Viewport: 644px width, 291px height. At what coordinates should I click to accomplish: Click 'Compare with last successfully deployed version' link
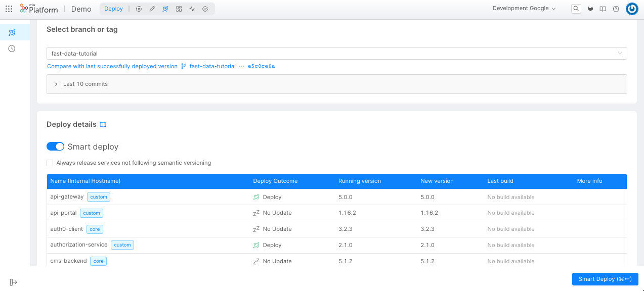point(112,66)
